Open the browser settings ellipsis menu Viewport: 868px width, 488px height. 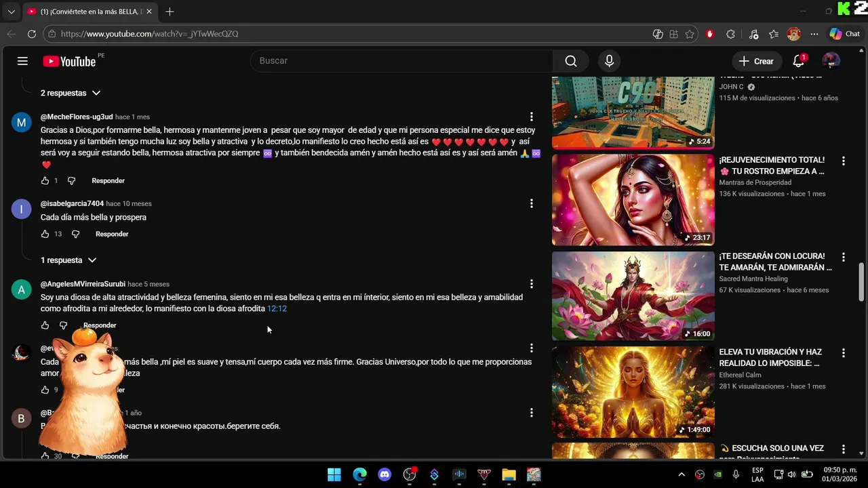click(x=814, y=34)
